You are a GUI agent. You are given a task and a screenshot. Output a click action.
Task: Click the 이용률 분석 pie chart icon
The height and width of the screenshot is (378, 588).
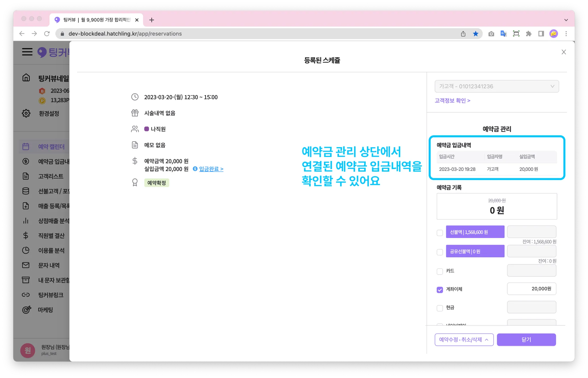pos(26,250)
